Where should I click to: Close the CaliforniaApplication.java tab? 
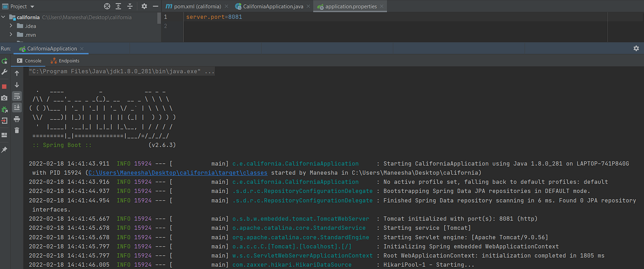[x=308, y=6]
